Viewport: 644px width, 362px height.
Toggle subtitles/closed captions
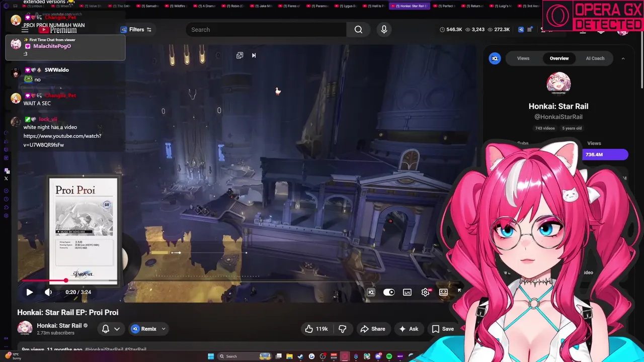pyautogui.click(x=407, y=292)
